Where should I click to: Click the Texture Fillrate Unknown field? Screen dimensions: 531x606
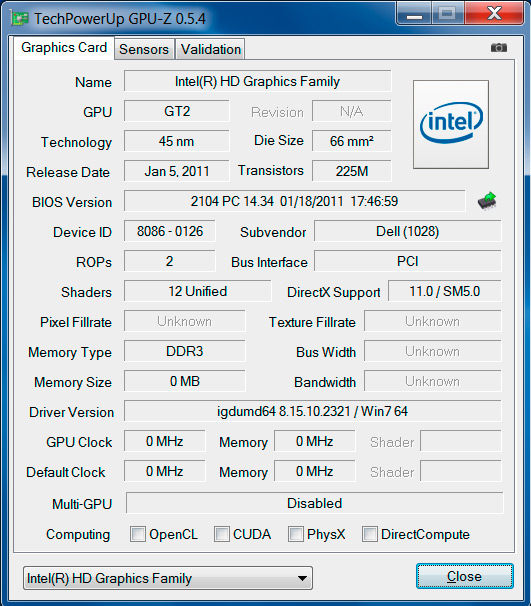(432, 321)
